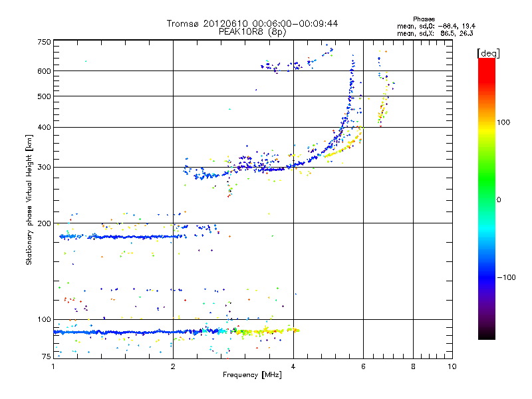Click the '[deg]' colorbar label

coord(488,53)
